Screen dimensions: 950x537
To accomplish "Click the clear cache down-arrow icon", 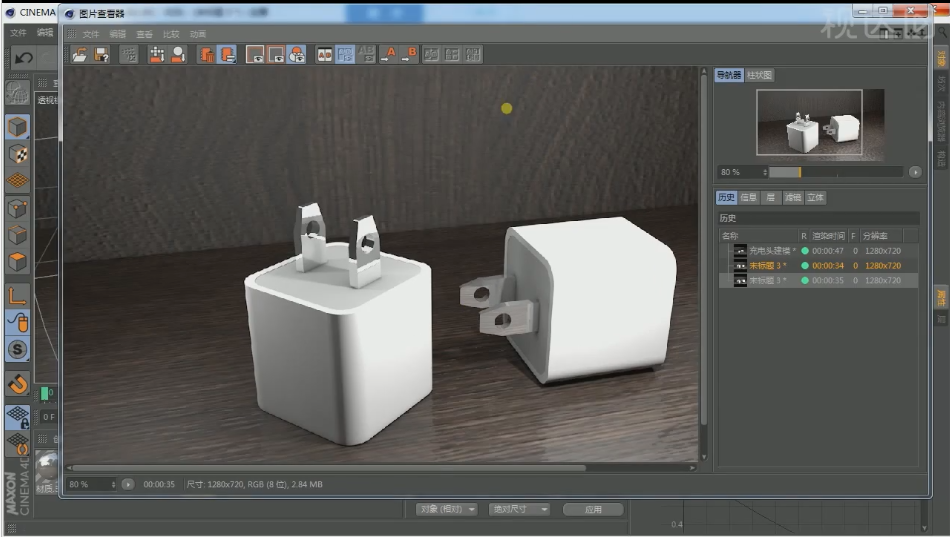I will point(157,55).
